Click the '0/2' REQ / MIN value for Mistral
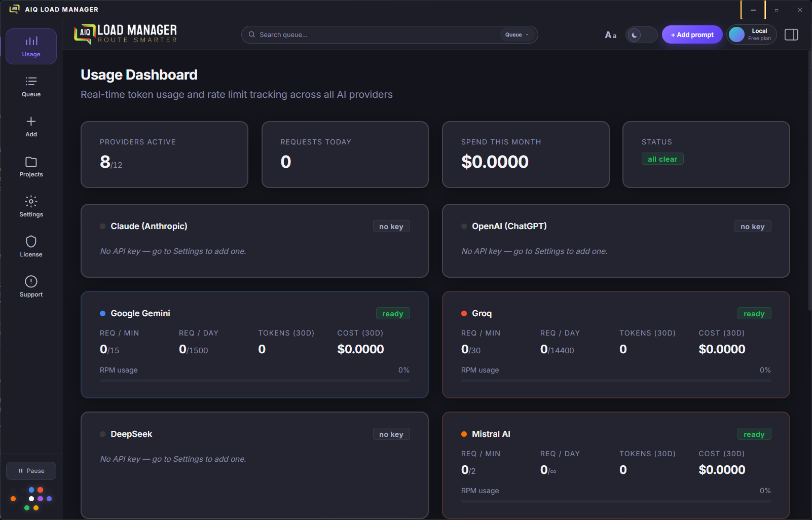Viewport: 812px width, 520px height. pos(468,470)
